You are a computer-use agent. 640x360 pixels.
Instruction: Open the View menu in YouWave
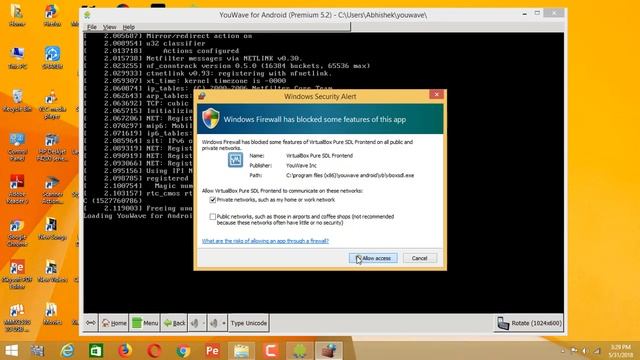click(x=109, y=27)
